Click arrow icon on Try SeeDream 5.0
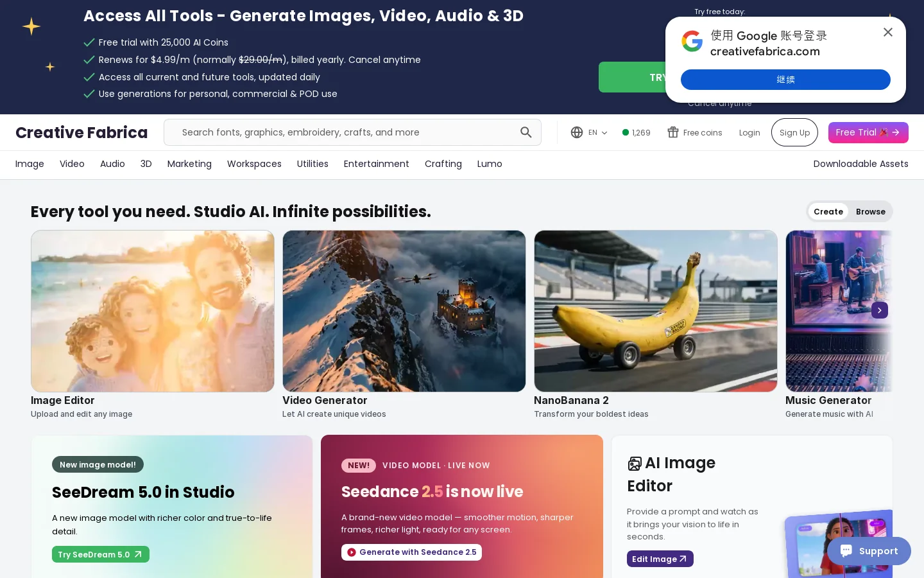924x578 pixels. tap(138, 554)
